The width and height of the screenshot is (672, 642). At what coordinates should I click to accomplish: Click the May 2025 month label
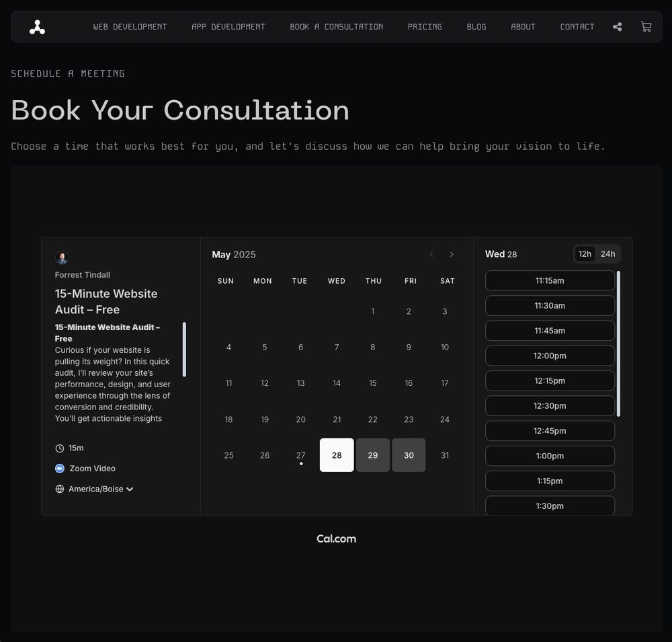pyautogui.click(x=234, y=255)
